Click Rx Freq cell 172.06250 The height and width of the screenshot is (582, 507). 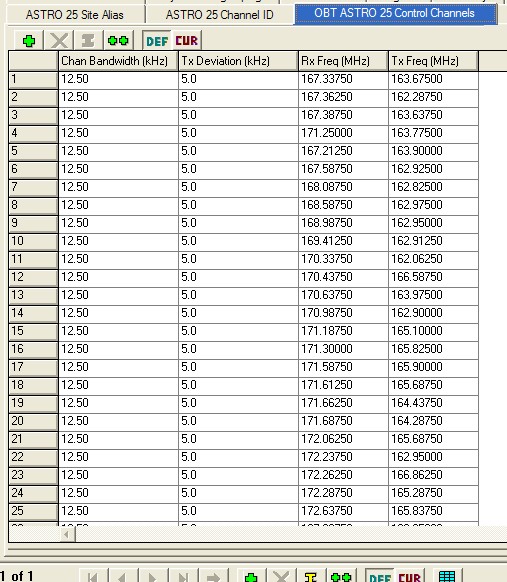click(x=343, y=440)
